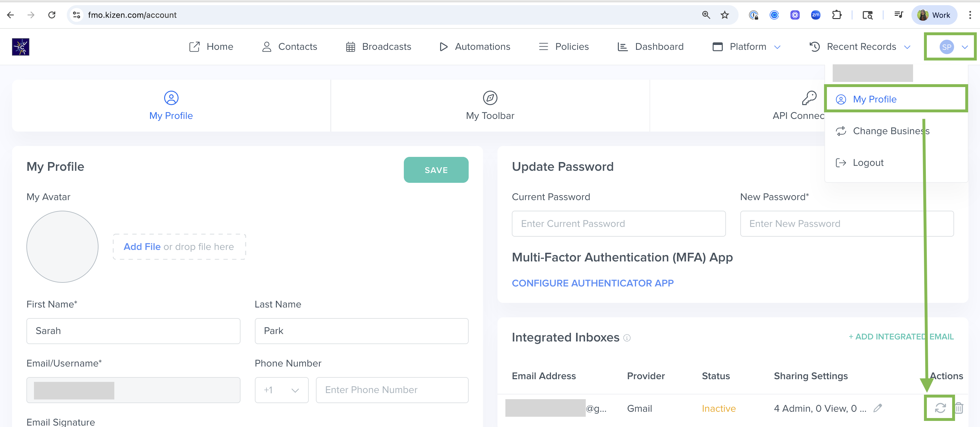Bookmark this page with the star icon
This screenshot has height=427, width=980.
pyautogui.click(x=724, y=15)
